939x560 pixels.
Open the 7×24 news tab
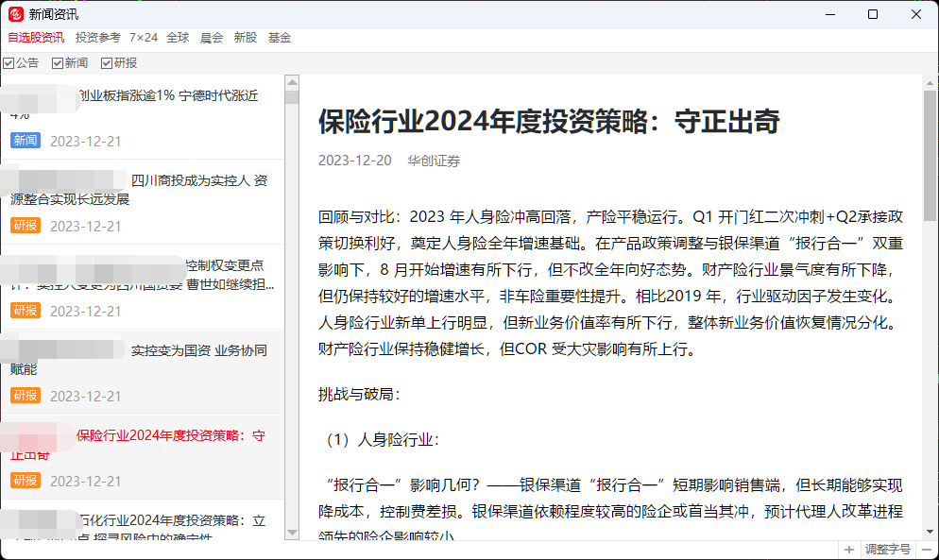point(144,38)
